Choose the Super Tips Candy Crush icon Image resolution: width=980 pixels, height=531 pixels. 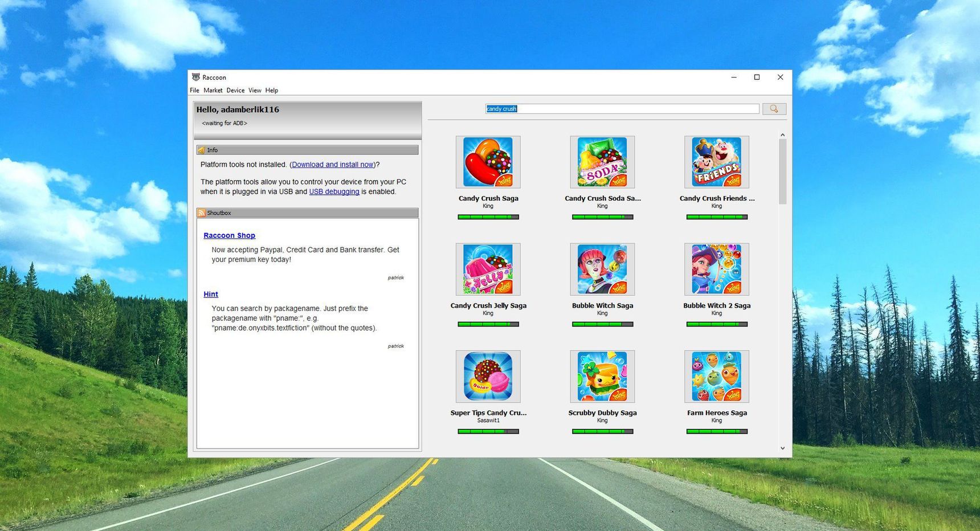tap(488, 376)
